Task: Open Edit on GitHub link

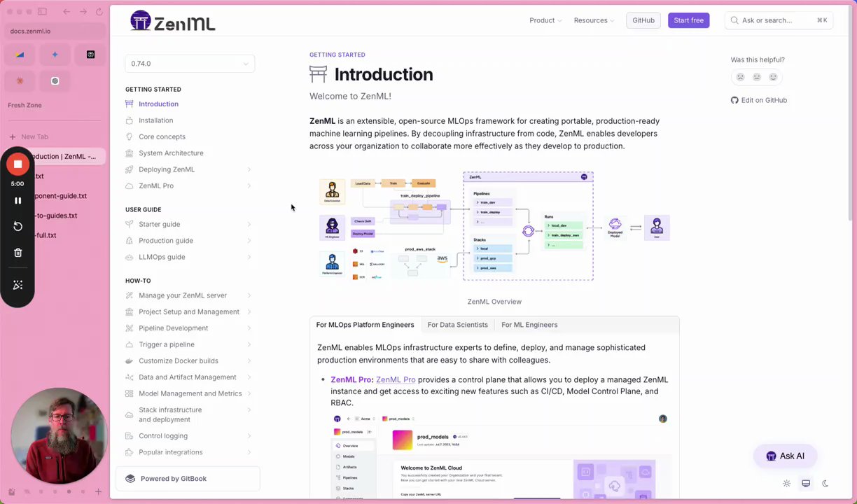Action: coord(759,100)
